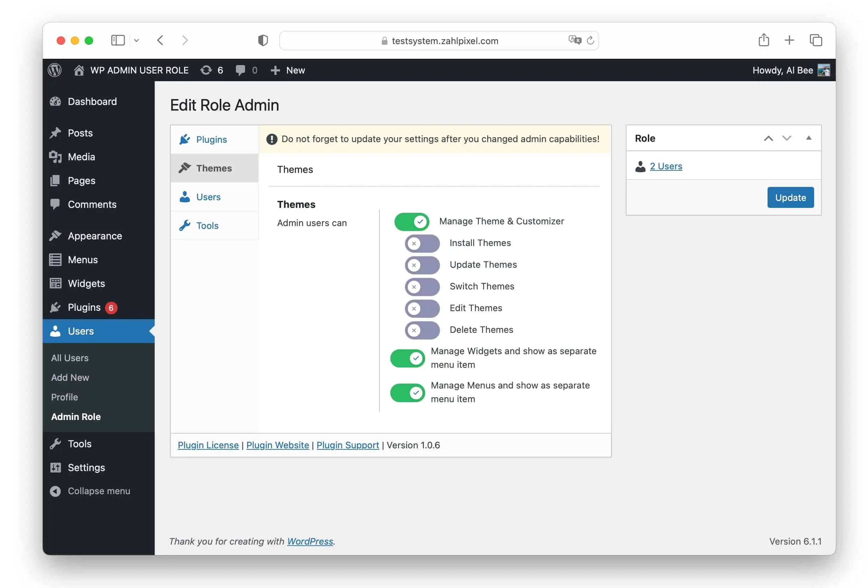
Task: Move Role panel down with chevron
Action: click(786, 138)
